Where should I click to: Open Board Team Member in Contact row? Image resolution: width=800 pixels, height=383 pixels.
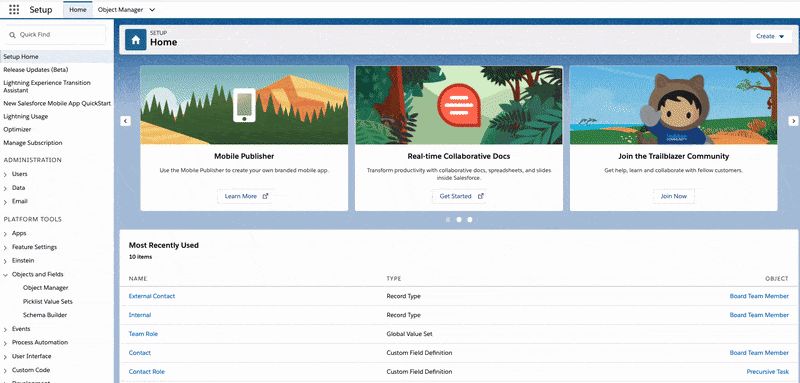(759, 353)
